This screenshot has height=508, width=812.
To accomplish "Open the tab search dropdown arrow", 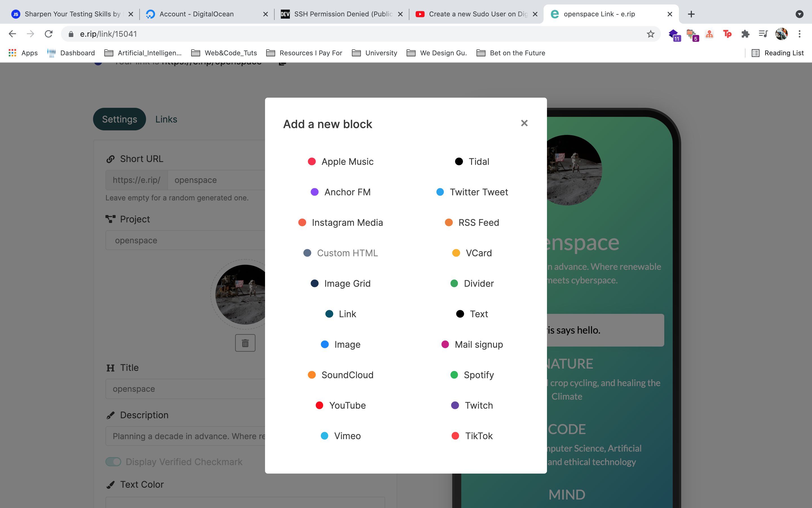I will (800, 14).
